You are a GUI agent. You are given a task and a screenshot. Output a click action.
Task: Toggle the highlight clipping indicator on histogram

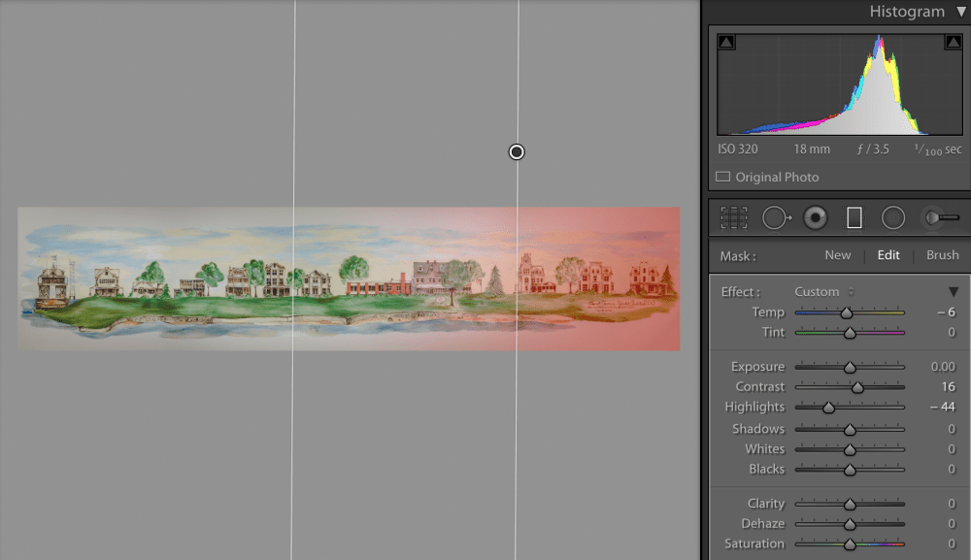point(952,41)
